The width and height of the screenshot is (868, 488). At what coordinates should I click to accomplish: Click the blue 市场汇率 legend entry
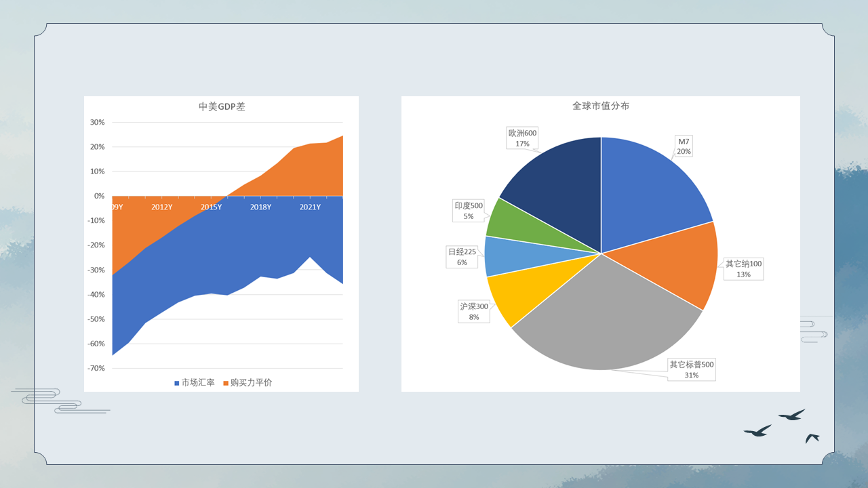[x=195, y=382]
